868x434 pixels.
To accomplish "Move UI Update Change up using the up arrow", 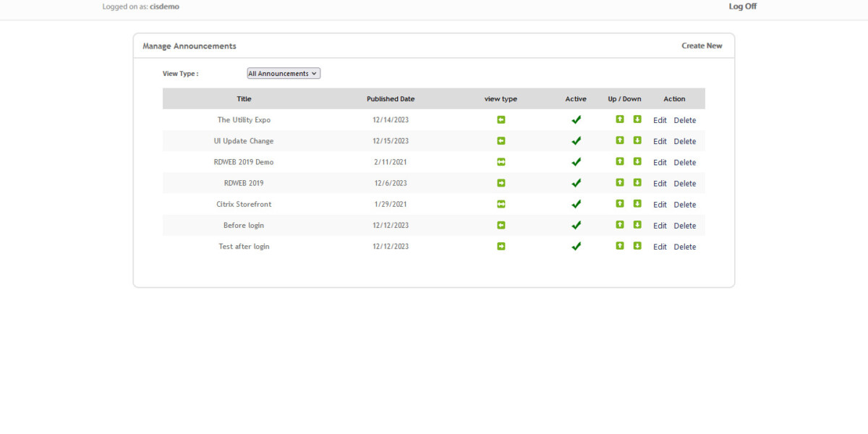I will pos(620,141).
